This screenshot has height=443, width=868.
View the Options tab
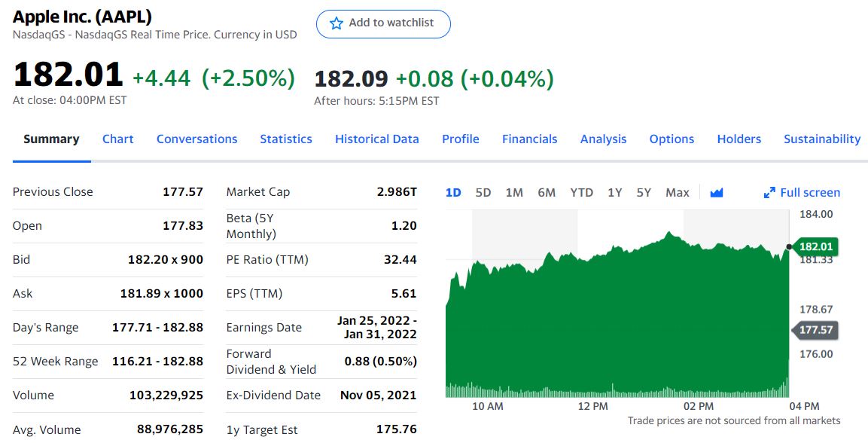(672, 139)
